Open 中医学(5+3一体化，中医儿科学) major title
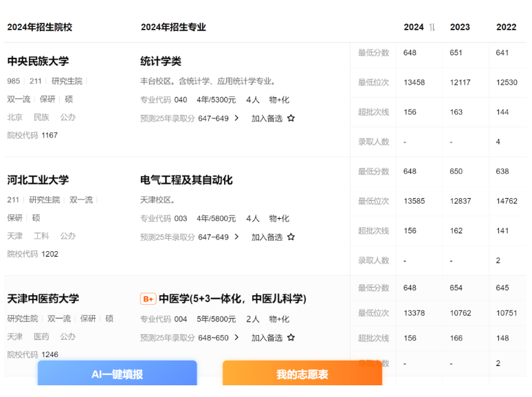This screenshot has height=397, width=532. click(233, 299)
